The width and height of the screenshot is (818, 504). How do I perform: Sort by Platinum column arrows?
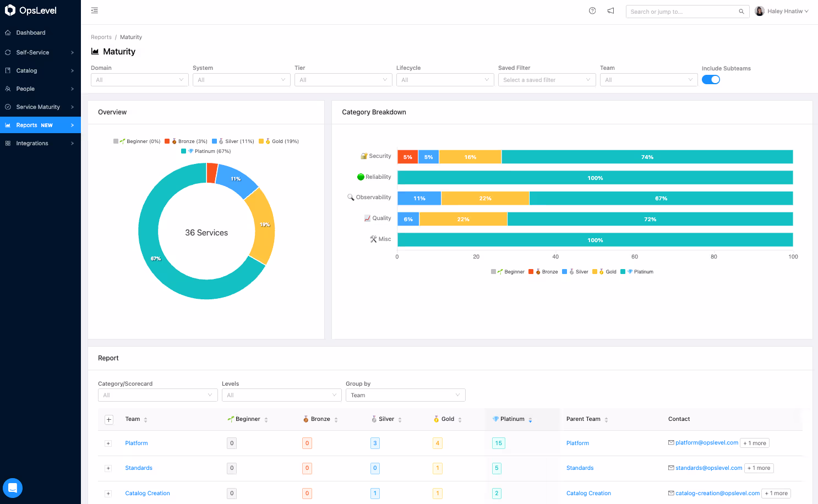point(530,420)
